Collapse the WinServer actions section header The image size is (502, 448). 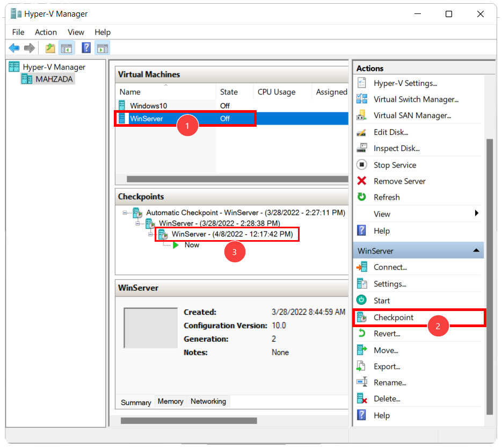(476, 250)
